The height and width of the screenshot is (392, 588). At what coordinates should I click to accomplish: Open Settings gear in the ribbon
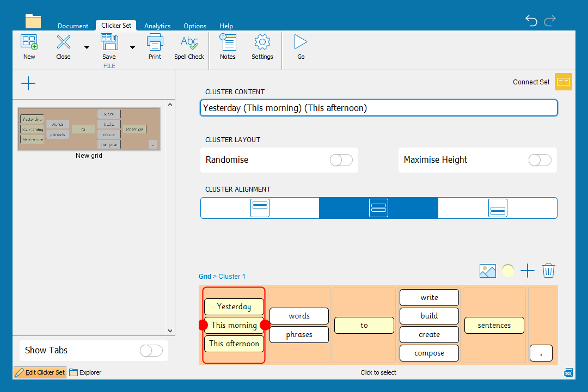262,42
